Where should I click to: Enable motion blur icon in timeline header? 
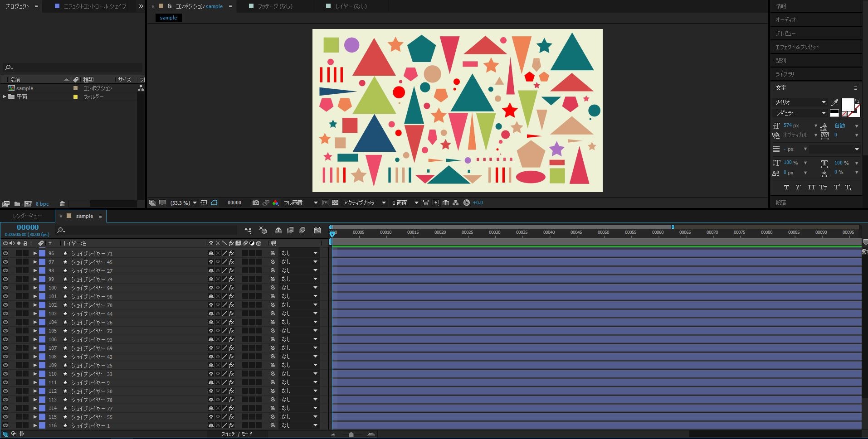tap(302, 230)
